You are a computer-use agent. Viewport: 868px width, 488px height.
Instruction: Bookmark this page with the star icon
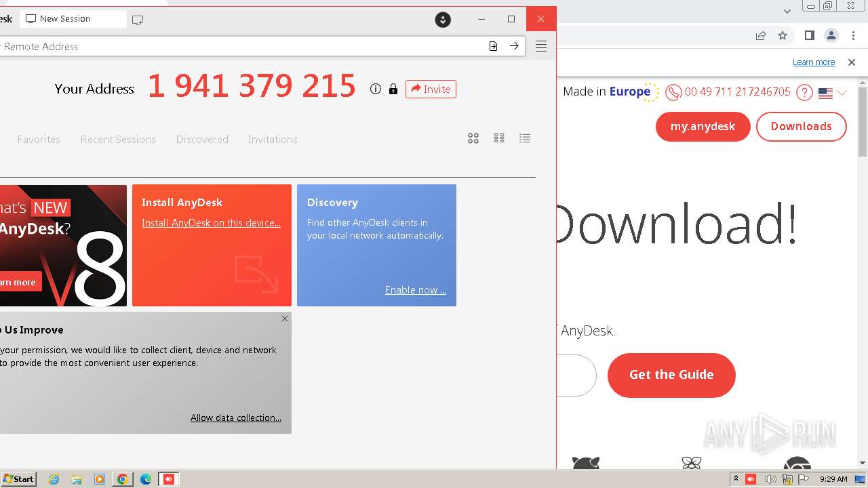[x=783, y=36]
